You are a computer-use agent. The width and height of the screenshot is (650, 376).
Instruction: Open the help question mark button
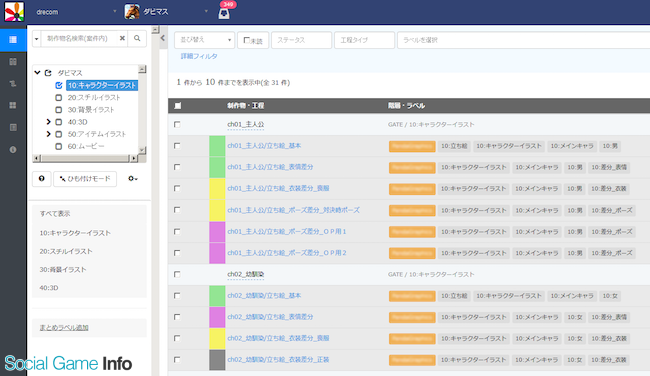[41, 179]
